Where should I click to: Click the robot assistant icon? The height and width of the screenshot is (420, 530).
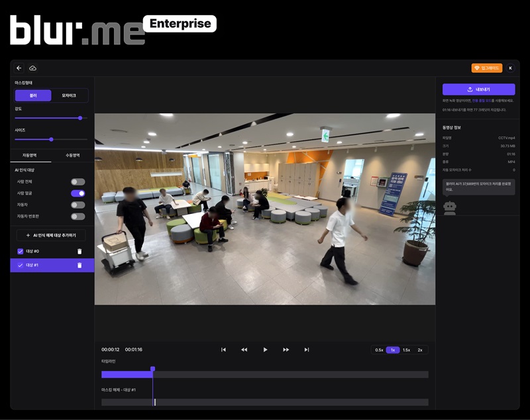pos(450,209)
